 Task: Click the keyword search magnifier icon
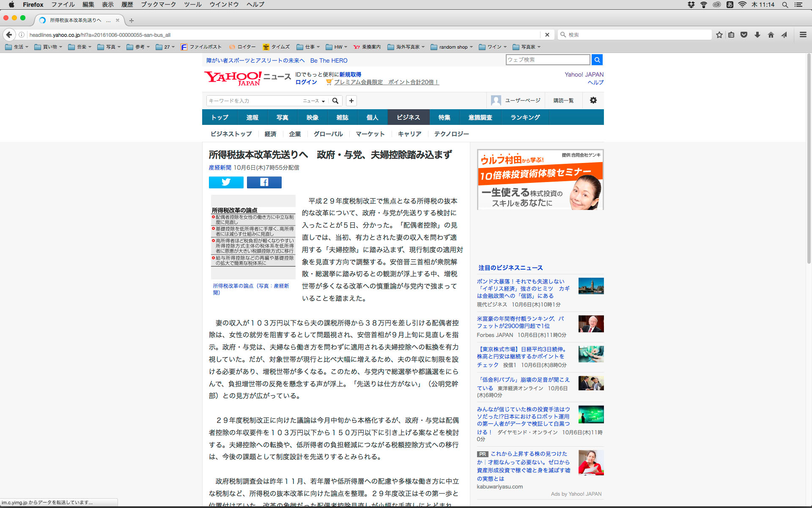coord(335,101)
